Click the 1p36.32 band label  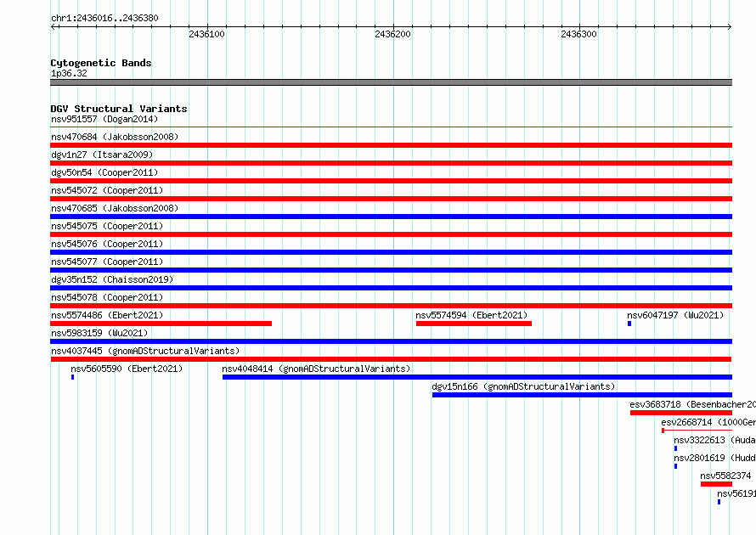pos(69,73)
